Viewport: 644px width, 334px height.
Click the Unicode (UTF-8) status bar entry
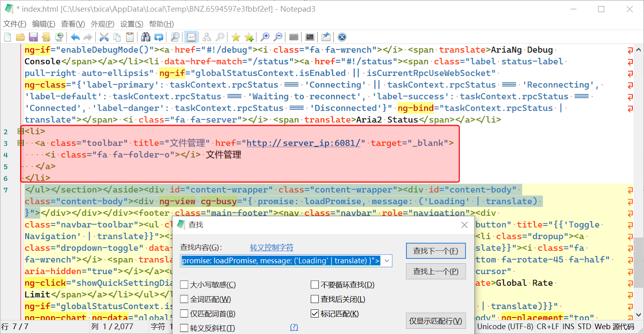pos(505,327)
